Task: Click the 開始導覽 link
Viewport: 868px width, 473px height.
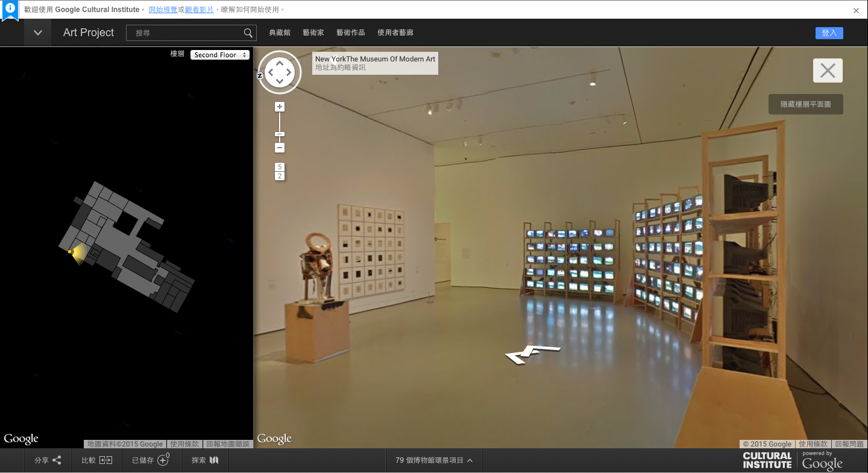Action: (163, 10)
